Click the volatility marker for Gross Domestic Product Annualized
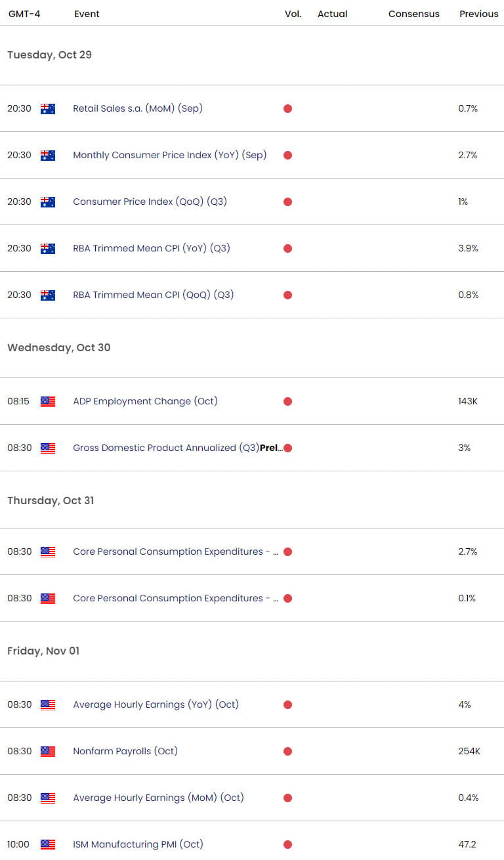Image resolution: width=504 pixels, height=860 pixels. click(287, 448)
